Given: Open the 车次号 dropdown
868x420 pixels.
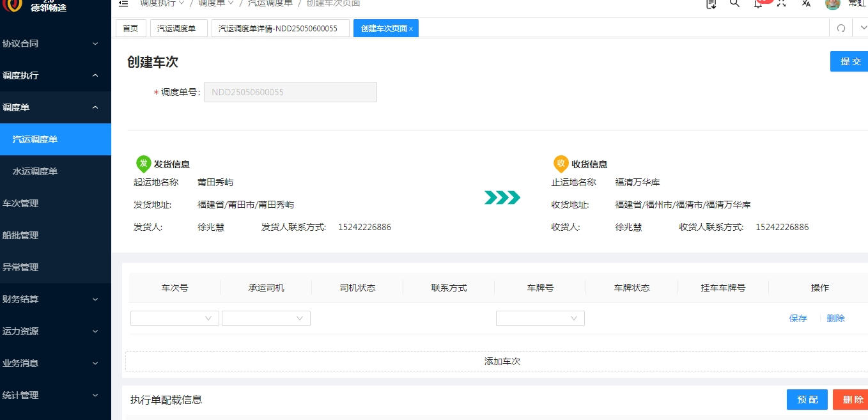Looking at the screenshot, I should click(174, 318).
